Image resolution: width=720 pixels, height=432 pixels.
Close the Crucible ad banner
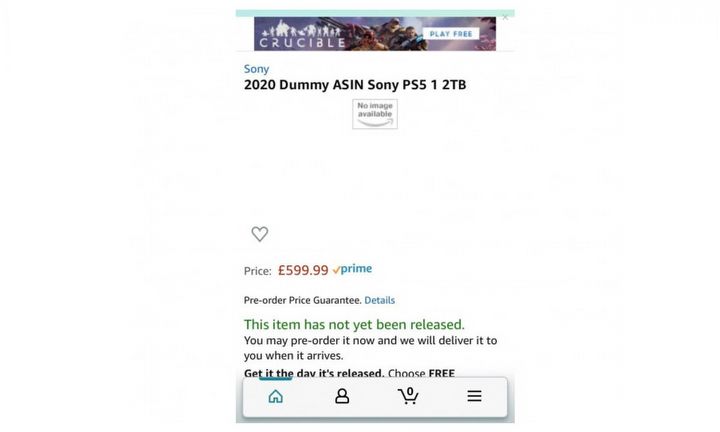(x=505, y=17)
